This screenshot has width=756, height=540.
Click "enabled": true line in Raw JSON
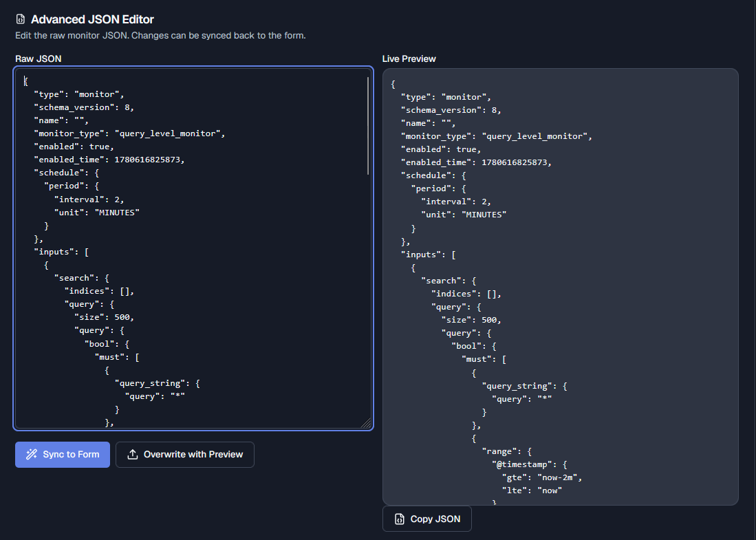(x=74, y=147)
